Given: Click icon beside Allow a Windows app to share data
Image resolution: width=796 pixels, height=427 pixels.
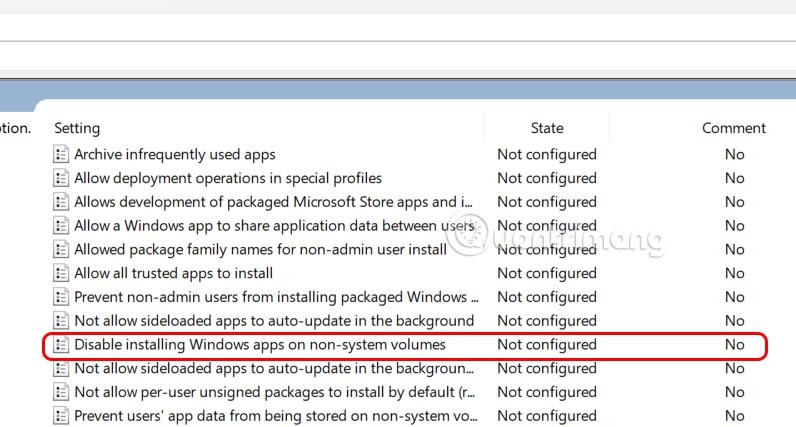Looking at the screenshot, I should (61, 226).
